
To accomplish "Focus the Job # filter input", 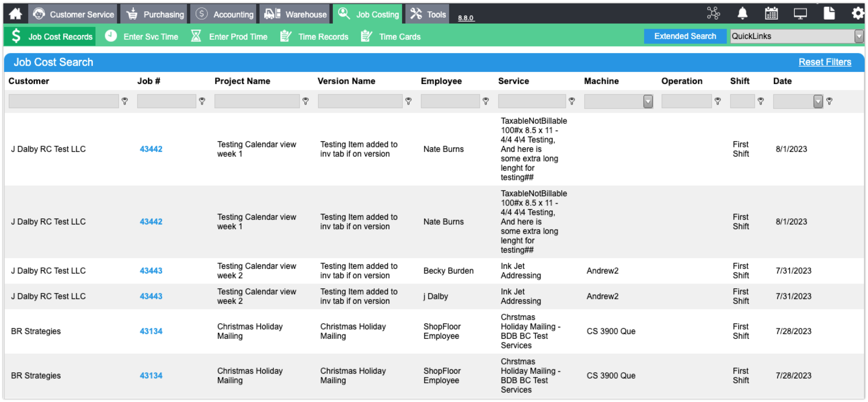I will 166,101.
